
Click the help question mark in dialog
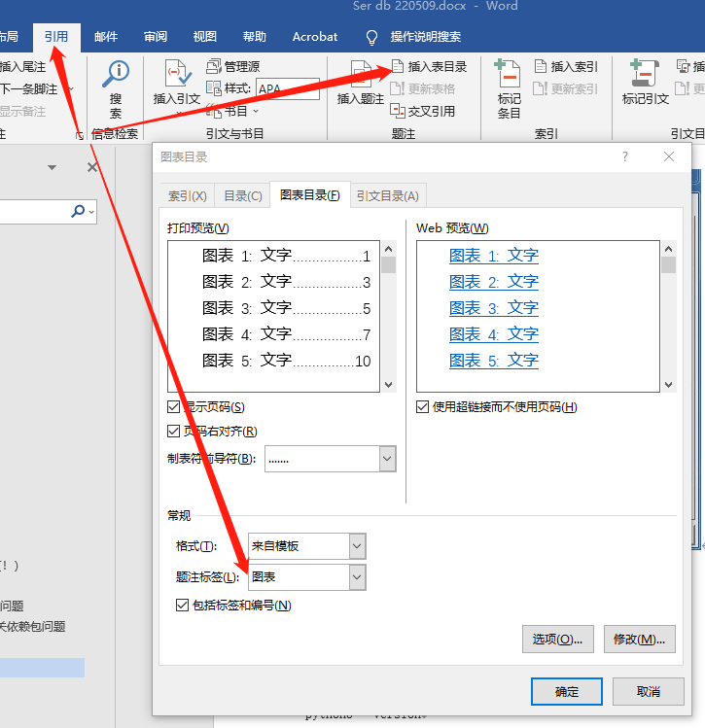point(625,156)
